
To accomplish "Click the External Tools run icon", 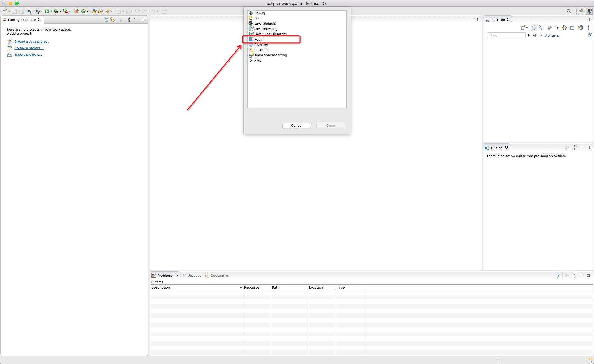I will click(65, 11).
